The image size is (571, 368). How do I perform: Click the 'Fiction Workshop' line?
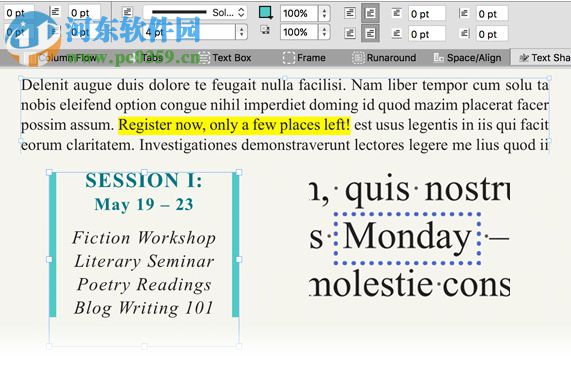tap(144, 238)
